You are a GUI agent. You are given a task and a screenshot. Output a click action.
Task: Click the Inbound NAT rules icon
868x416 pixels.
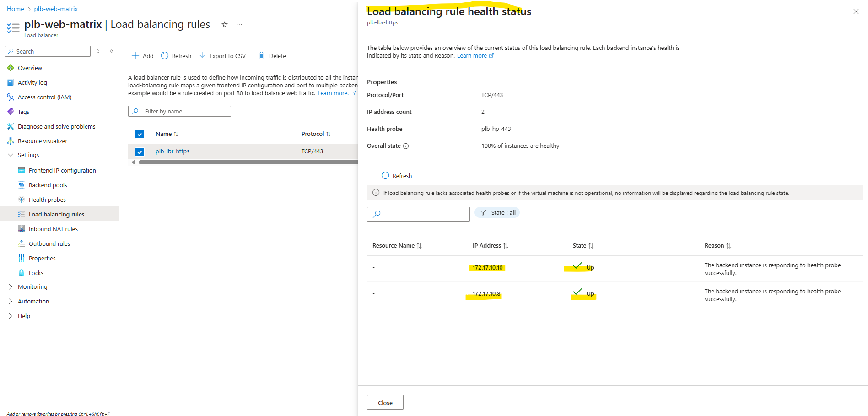click(22, 229)
